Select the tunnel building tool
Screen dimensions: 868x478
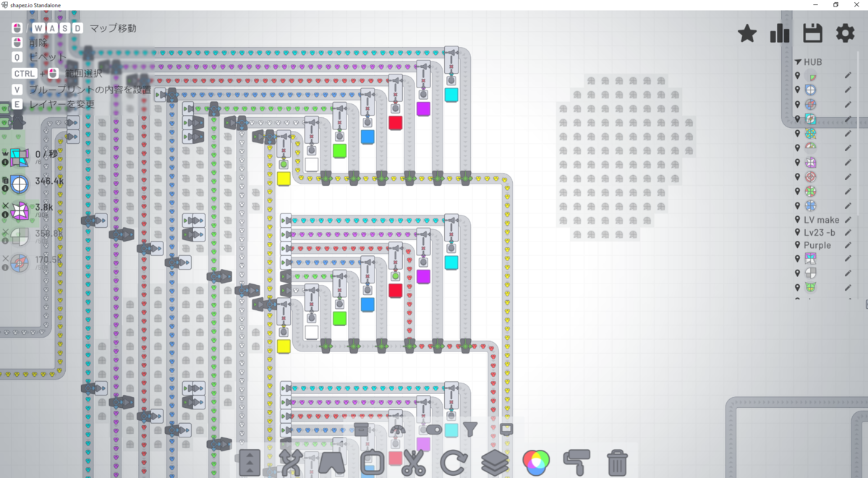pyautogui.click(x=332, y=462)
